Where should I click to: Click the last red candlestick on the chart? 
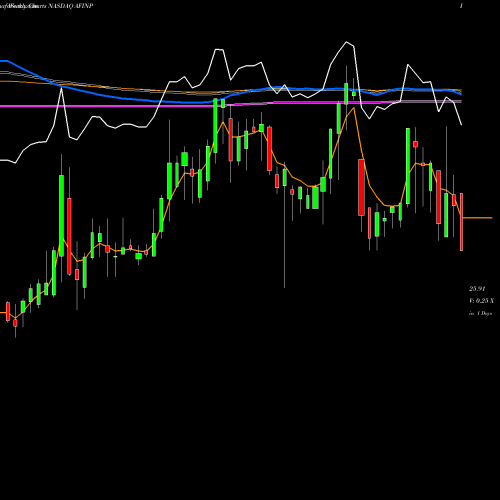click(x=461, y=222)
